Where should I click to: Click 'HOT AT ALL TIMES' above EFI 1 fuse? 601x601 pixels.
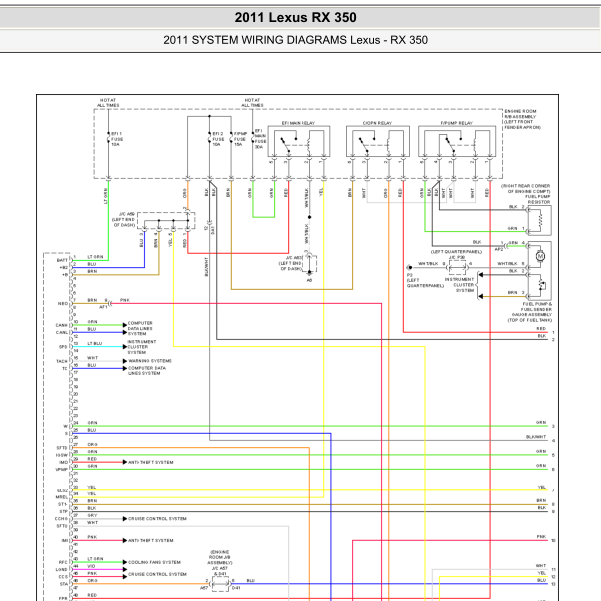pyautogui.click(x=108, y=102)
